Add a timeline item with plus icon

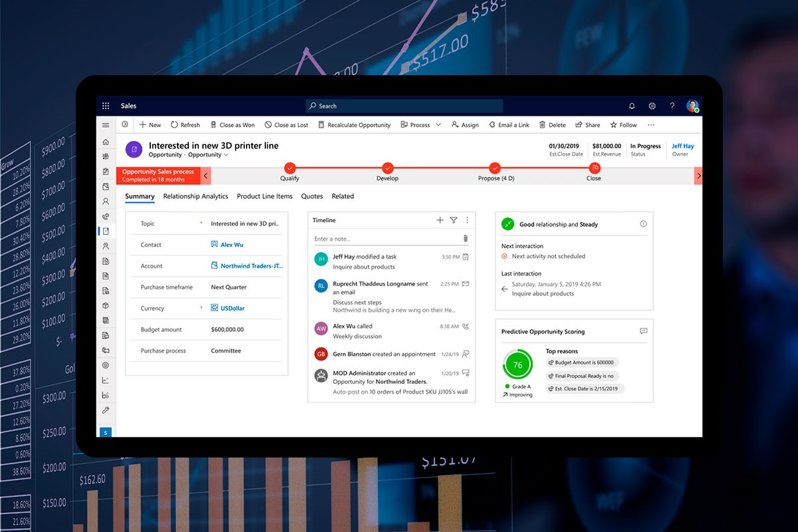[440, 220]
